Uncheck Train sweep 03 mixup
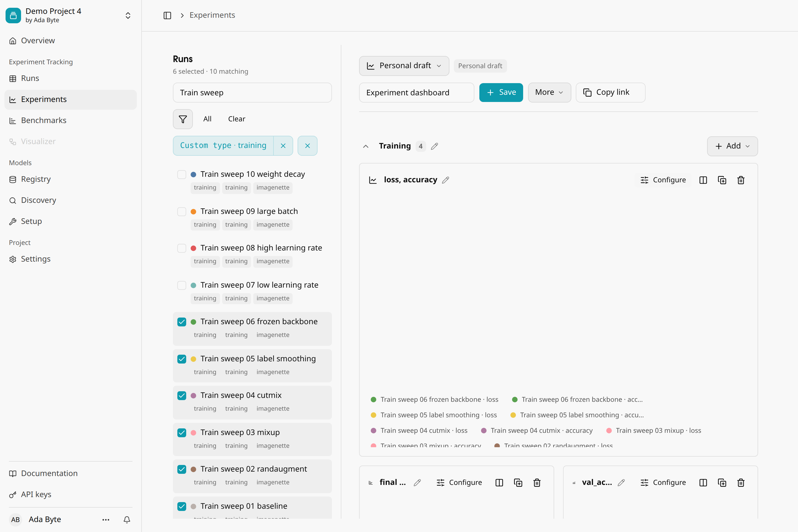The width and height of the screenshot is (798, 532). coord(182,433)
